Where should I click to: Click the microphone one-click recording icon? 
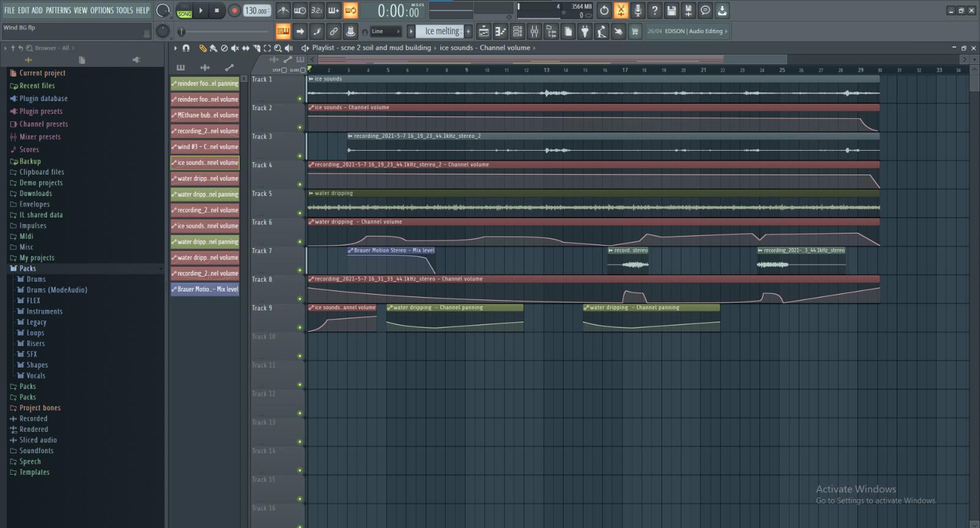pyautogui.click(x=638, y=10)
